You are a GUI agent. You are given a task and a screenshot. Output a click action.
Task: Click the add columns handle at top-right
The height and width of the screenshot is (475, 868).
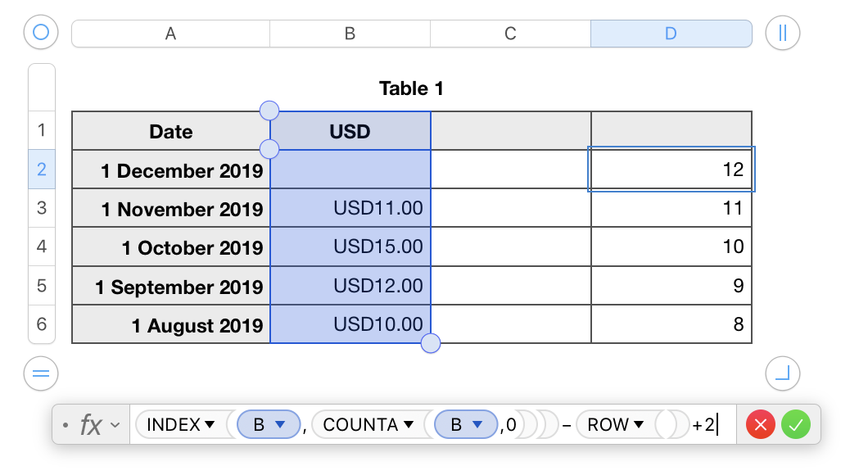pos(782,33)
